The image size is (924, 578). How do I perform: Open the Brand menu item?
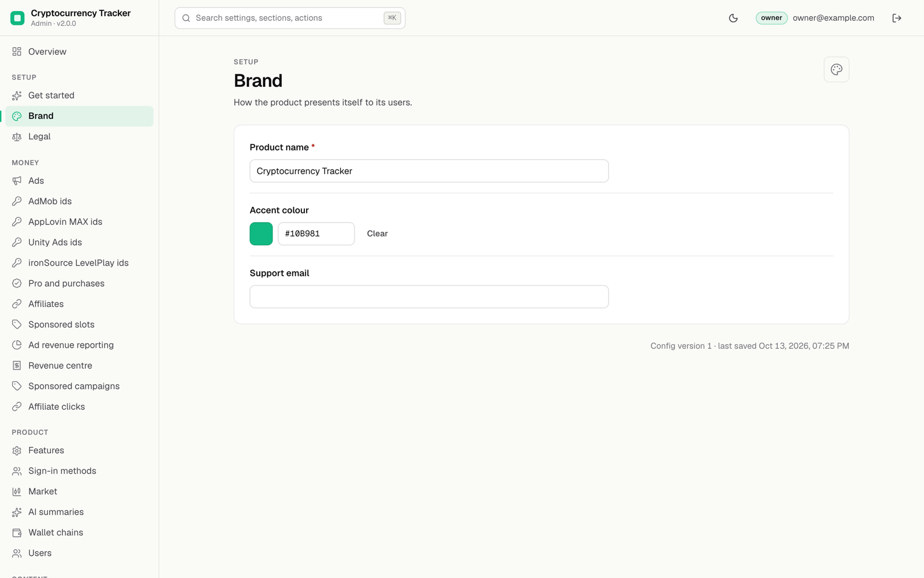(x=79, y=116)
